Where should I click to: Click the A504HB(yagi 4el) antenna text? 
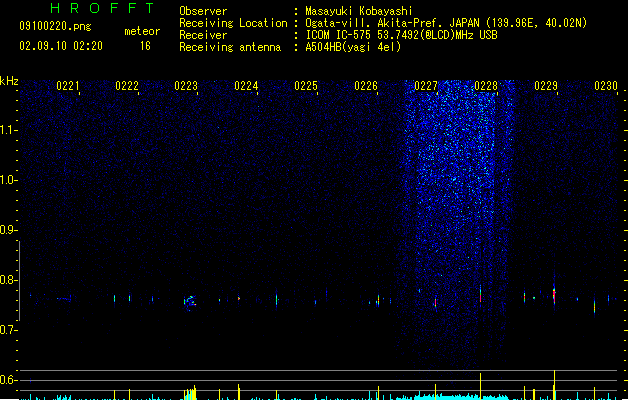353,47
